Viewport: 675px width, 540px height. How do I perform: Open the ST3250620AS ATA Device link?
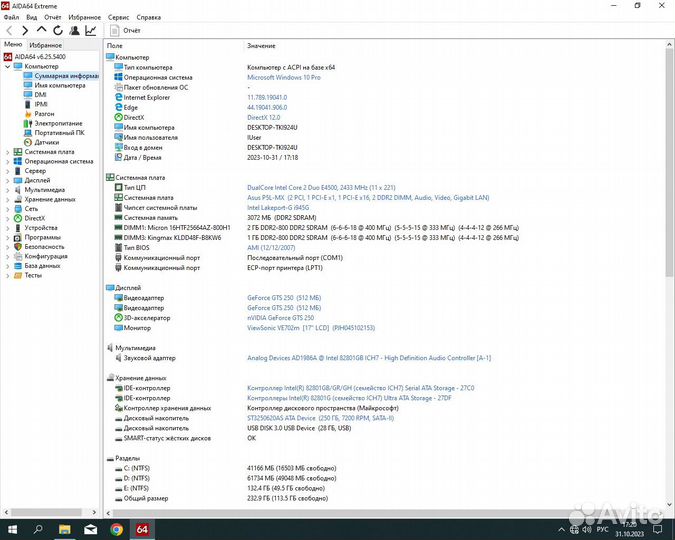coord(320,418)
